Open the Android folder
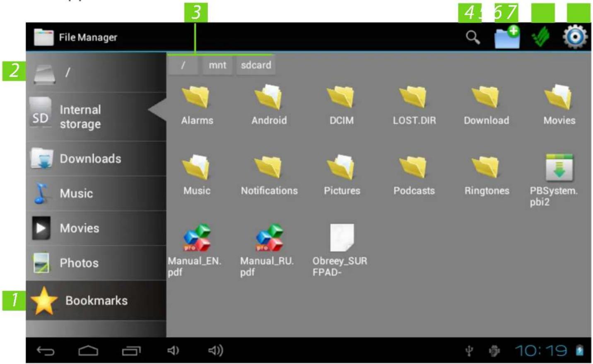 [269, 105]
